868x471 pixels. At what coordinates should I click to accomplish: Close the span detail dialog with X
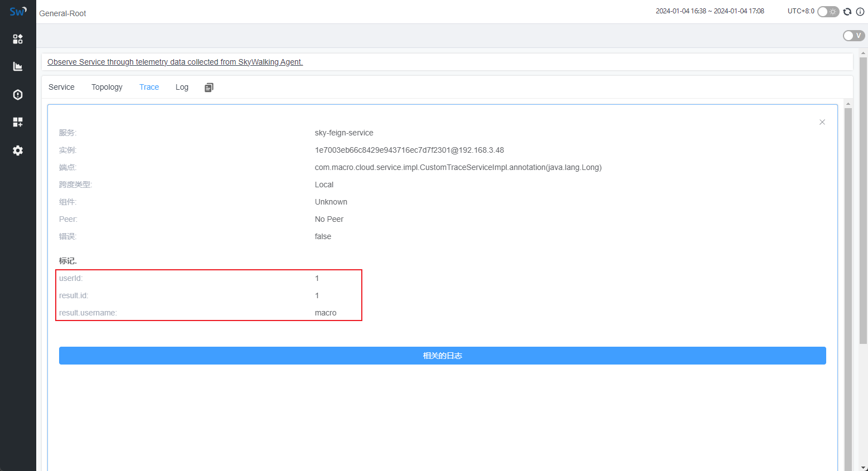click(822, 122)
